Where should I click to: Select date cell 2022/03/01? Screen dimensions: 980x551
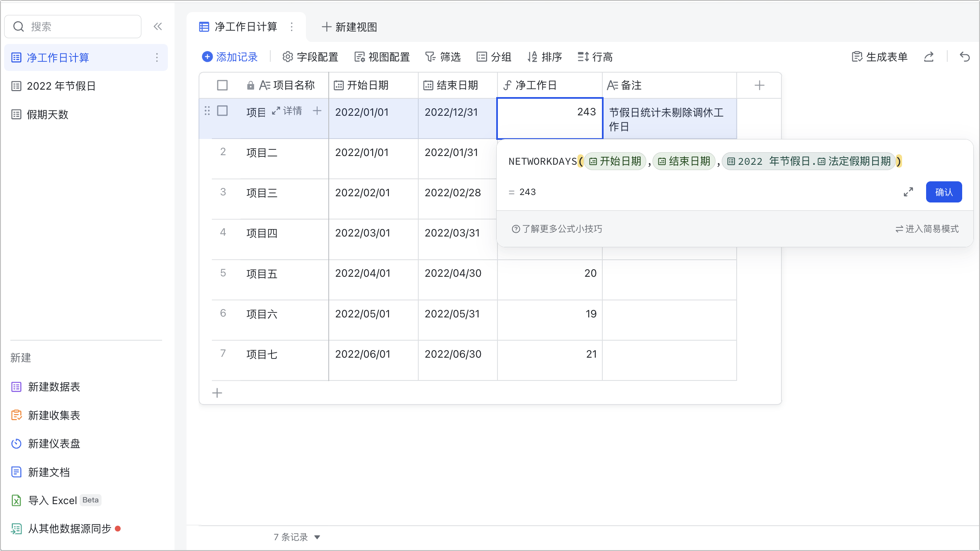(x=374, y=239)
